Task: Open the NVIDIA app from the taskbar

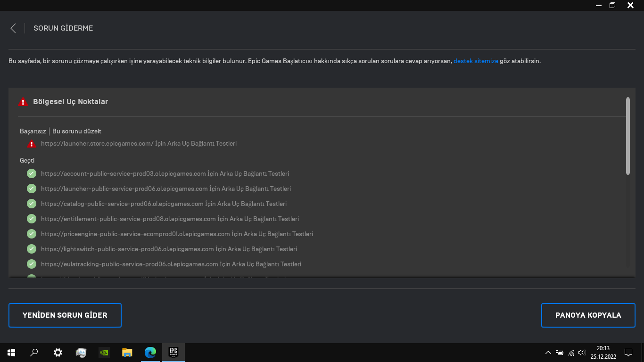Action: pyautogui.click(x=104, y=353)
